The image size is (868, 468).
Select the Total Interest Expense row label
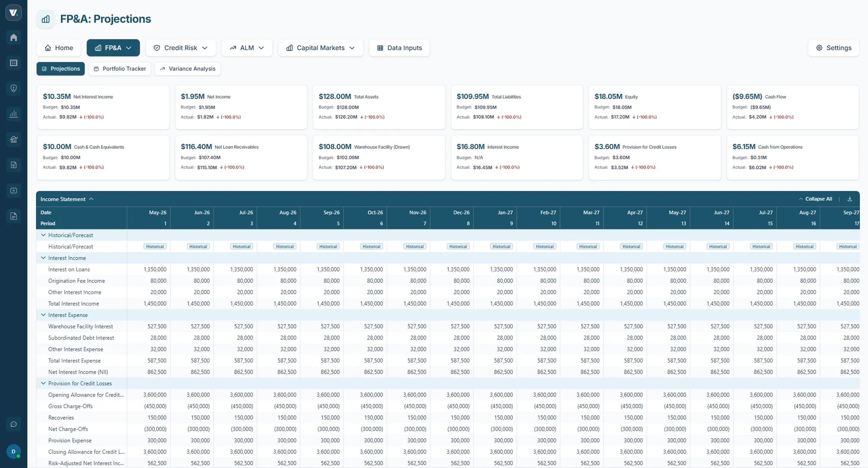(x=74, y=360)
